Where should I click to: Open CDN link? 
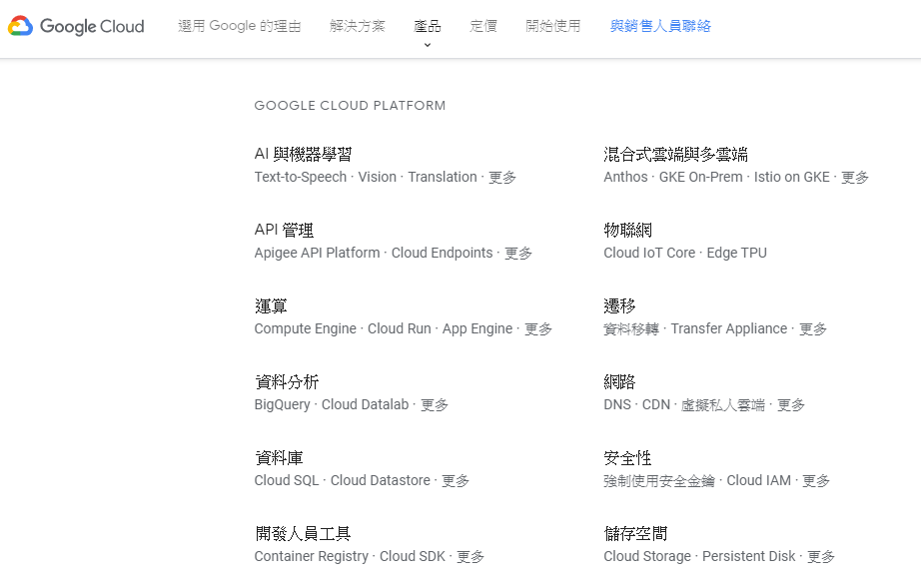pos(656,405)
